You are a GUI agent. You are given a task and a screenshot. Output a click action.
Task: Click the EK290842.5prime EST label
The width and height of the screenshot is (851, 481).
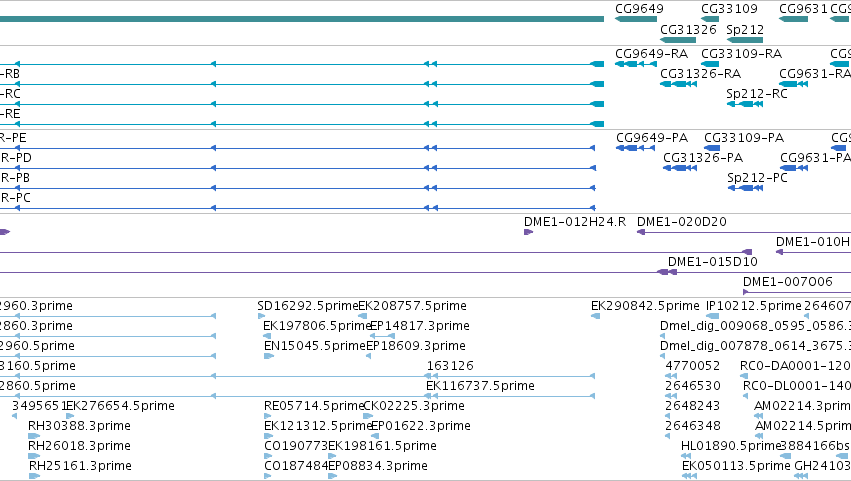[645, 306]
